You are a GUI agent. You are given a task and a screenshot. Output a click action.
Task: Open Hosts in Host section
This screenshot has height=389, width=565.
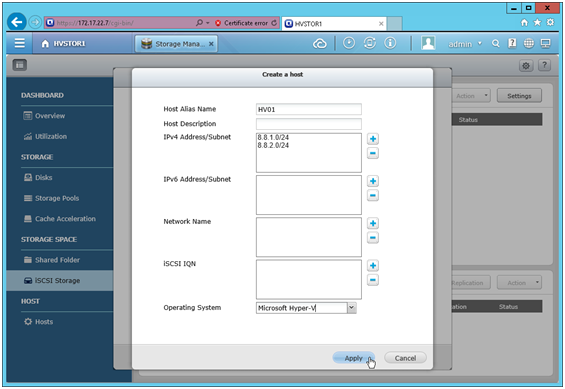[x=39, y=322]
